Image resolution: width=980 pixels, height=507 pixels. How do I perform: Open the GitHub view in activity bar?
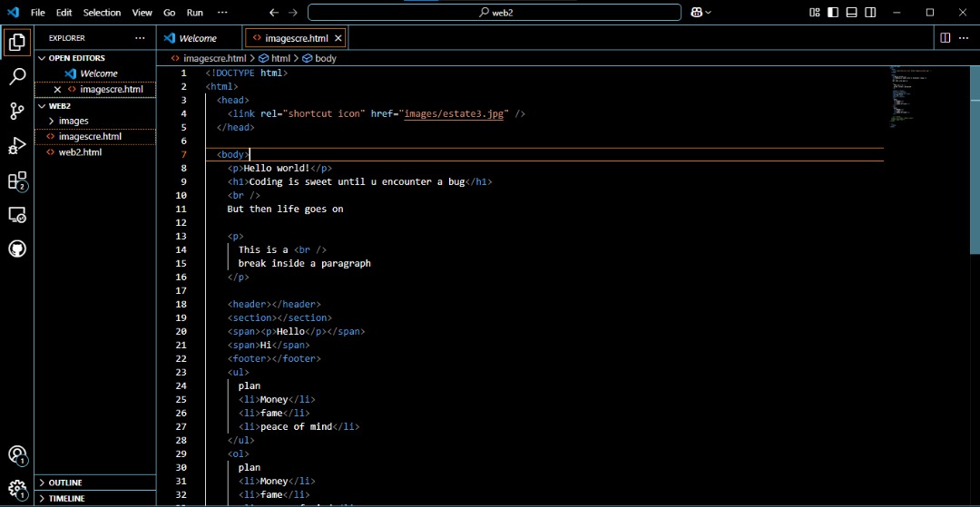pyautogui.click(x=17, y=249)
